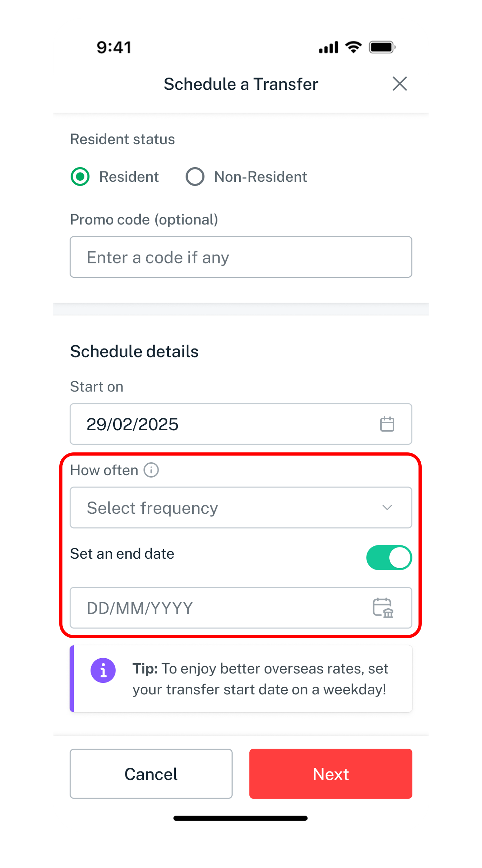Tap the home indicator bar
The image size is (482, 868).
[241, 818]
